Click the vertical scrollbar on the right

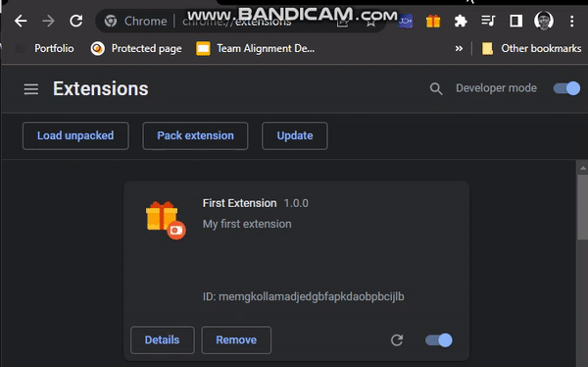click(582, 206)
